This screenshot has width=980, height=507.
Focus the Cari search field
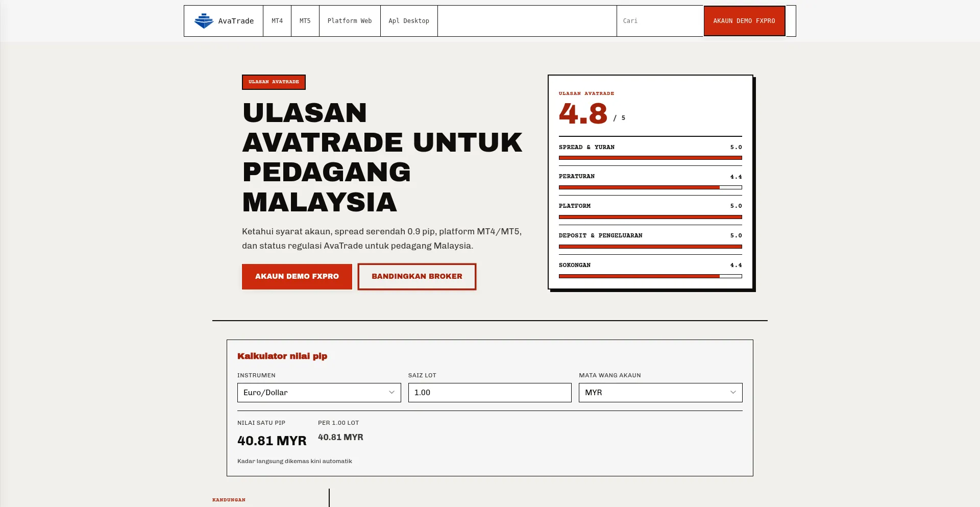click(x=660, y=21)
